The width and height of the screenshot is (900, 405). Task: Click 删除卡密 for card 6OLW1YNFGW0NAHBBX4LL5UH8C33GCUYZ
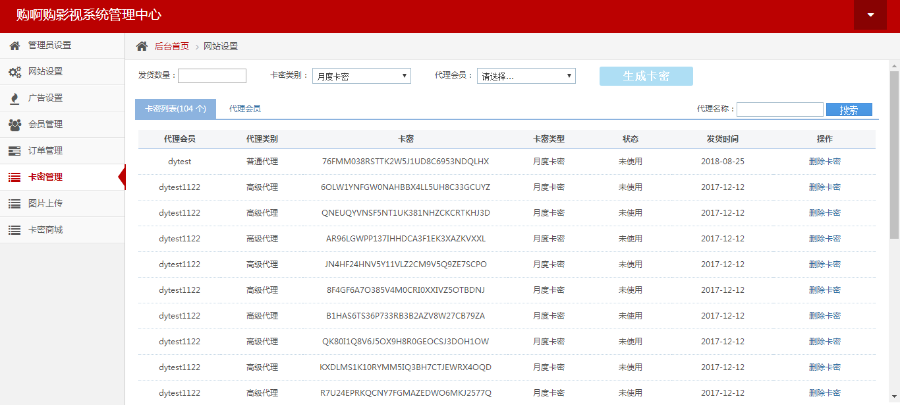[825, 187]
